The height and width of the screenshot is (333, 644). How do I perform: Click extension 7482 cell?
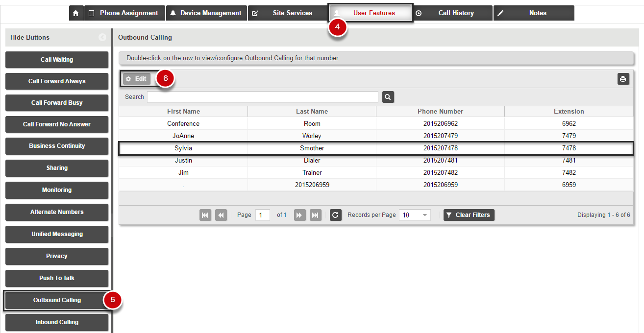(x=569, y=173)
